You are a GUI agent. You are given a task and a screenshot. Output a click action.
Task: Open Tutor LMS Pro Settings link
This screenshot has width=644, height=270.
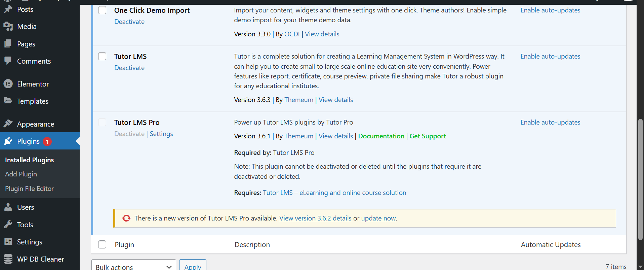pyautogui.click(x=161, y=134)
